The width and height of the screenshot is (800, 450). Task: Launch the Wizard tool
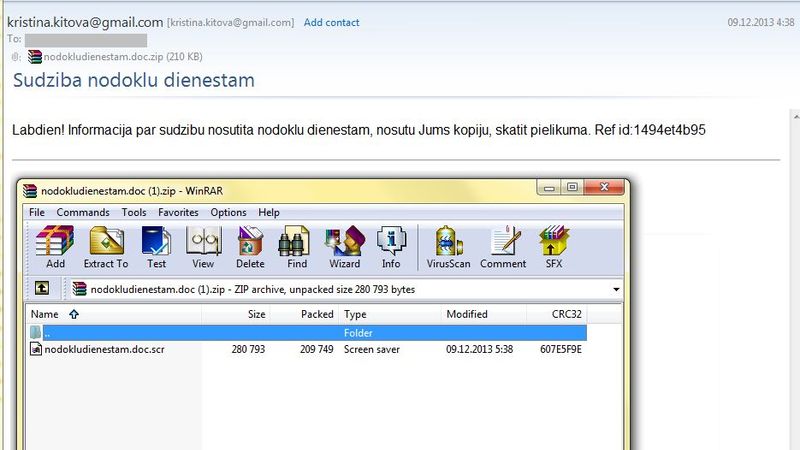point(344,247)
